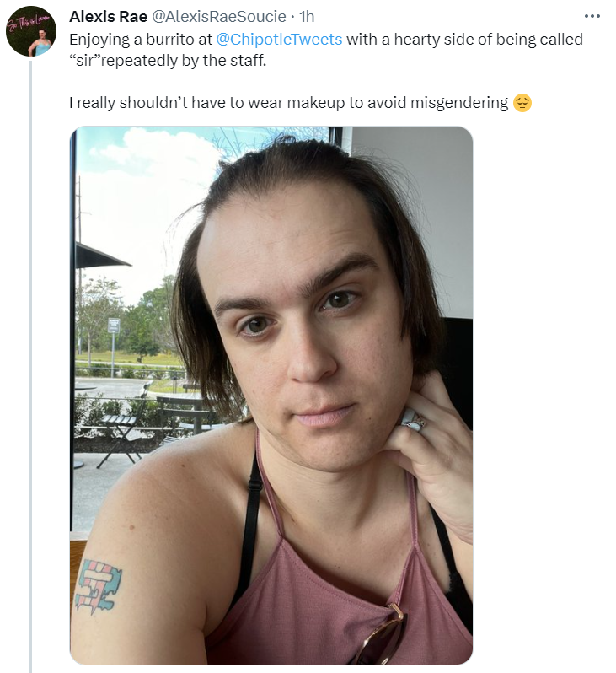
Task: Open the @AlexisRaeSoucie handle link
Action: [218, 16]
